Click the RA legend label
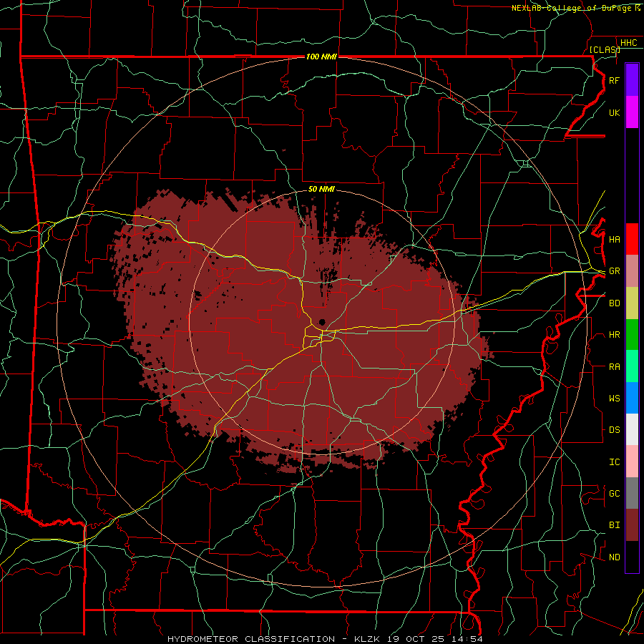This screenshot has width=644, height=644. 614,367
